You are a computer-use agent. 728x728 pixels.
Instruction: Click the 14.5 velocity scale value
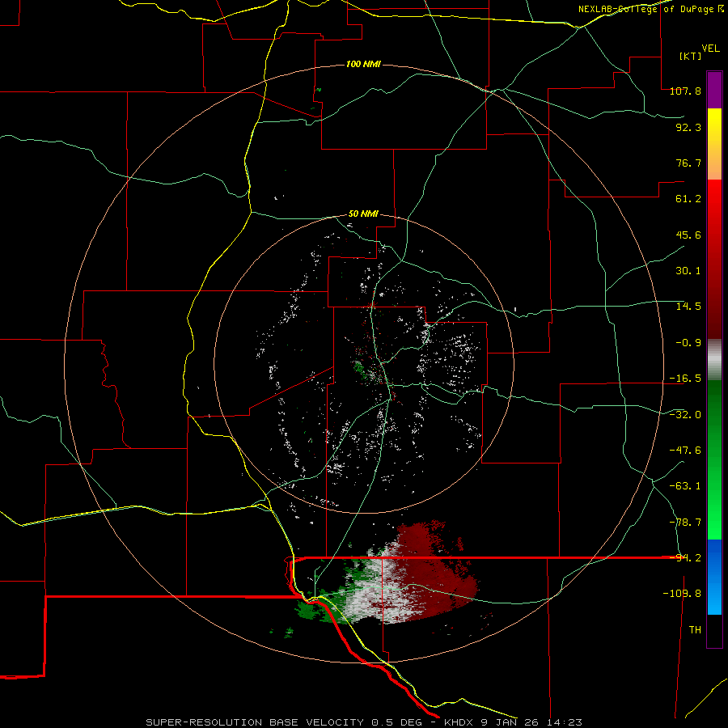tap(688, 307)
